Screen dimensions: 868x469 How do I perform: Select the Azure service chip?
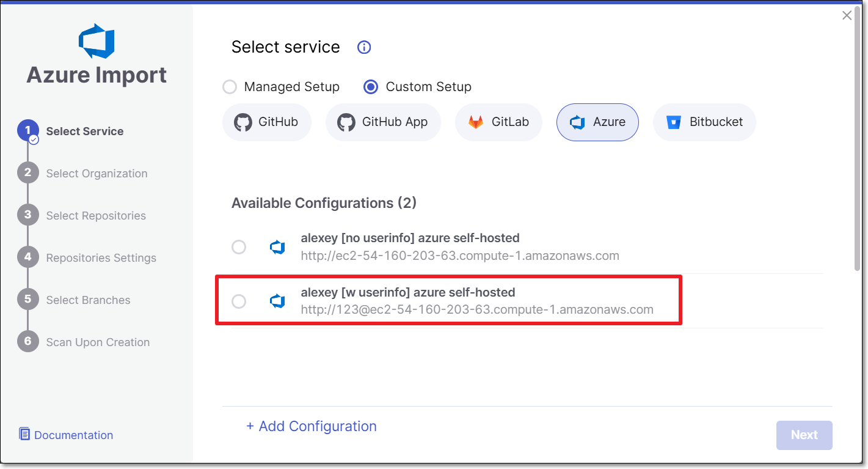597,122
